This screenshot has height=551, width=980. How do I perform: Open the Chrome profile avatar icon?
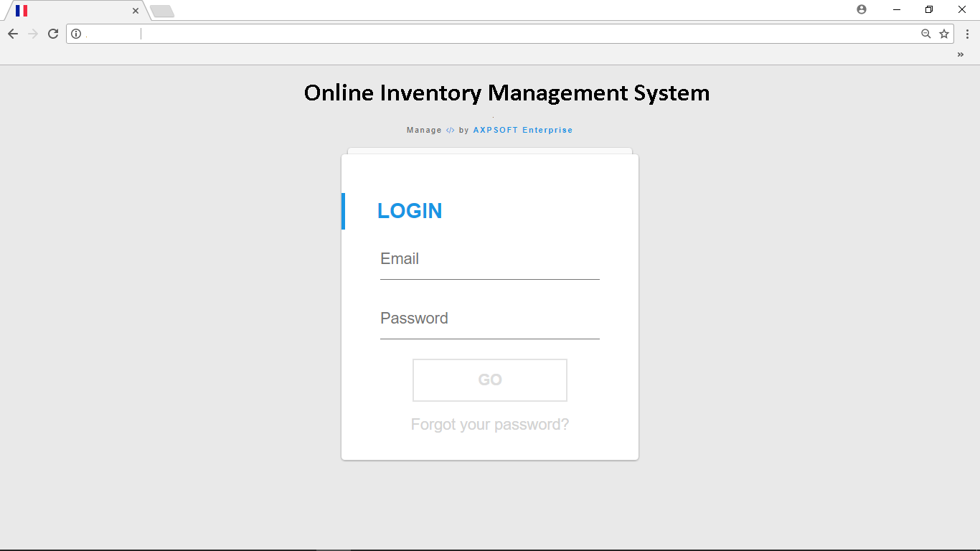click(862, 9)
